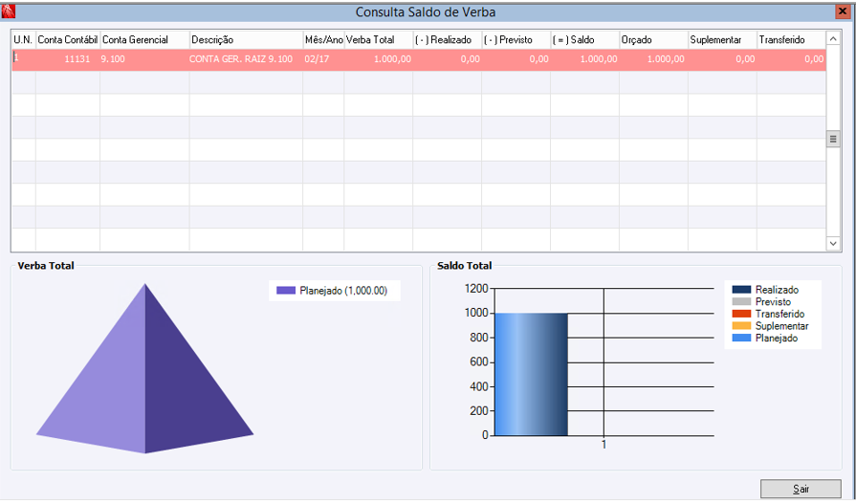This screenshot has width=856, height=504.
Task: Click the Verba Total column header
Action: pos(379,40)
